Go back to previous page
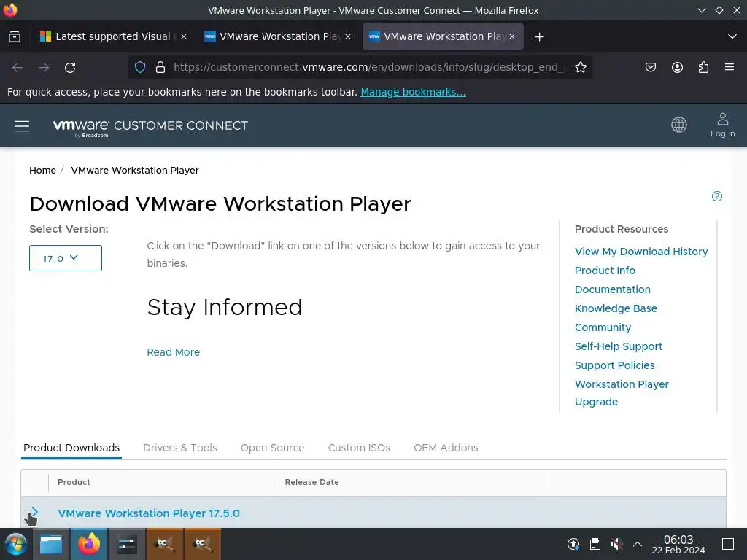Image resolution: width=747 pixels, height=560 pixels. pos(18,68)
